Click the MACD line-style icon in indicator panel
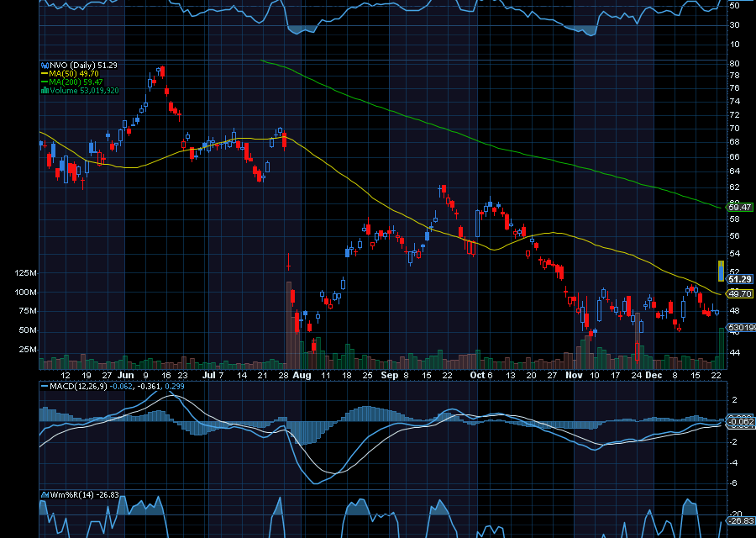The image size is (756, 538). coord(44,388)
